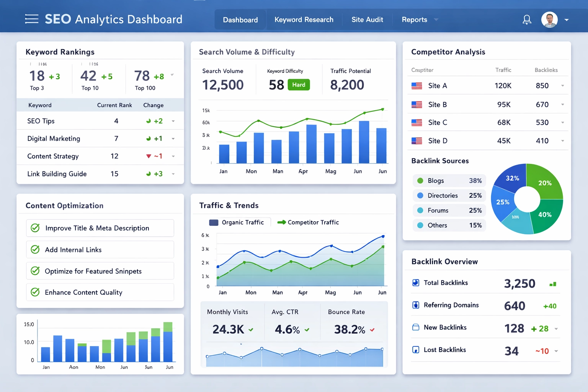
Task: Open the notifications bell
Action: (x=527, y=19)
